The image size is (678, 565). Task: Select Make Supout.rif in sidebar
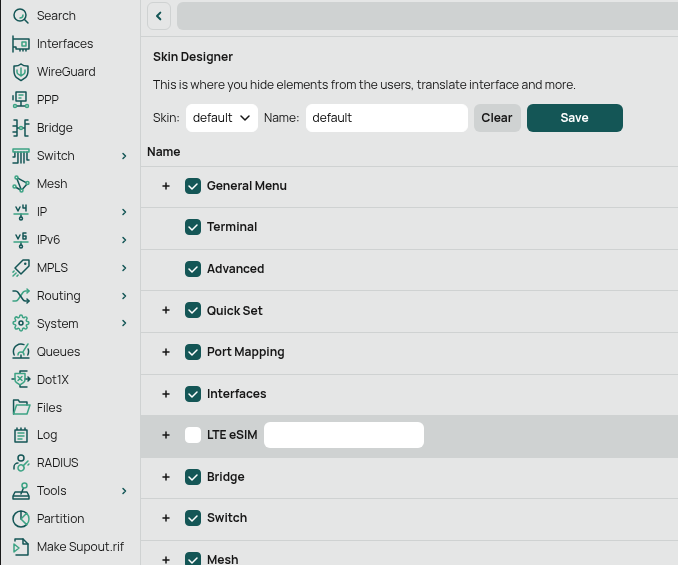80,547
